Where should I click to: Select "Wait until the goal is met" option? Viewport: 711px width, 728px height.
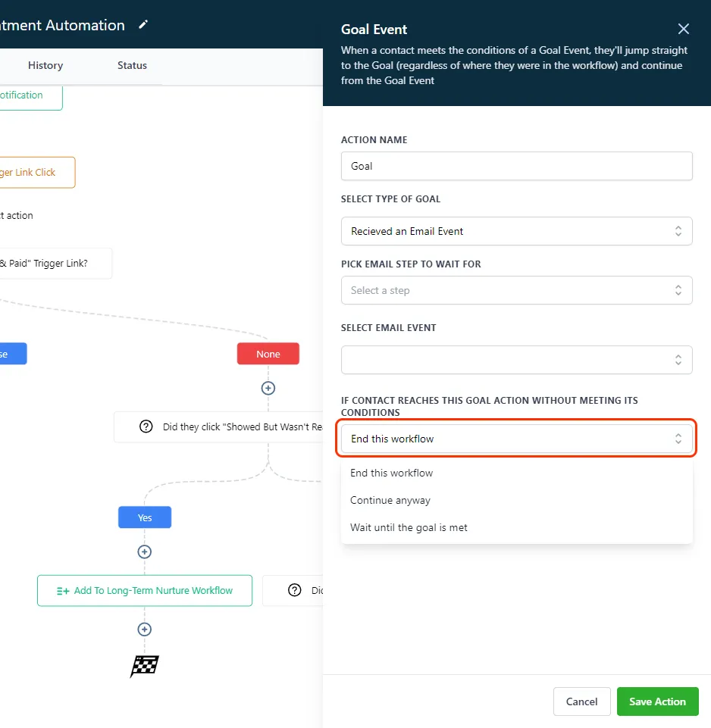click(409, 527)
